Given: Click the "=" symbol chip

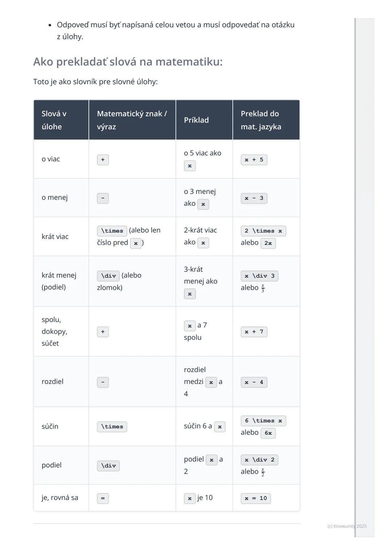Looking at the screenshot, I should tap(103, 498).
